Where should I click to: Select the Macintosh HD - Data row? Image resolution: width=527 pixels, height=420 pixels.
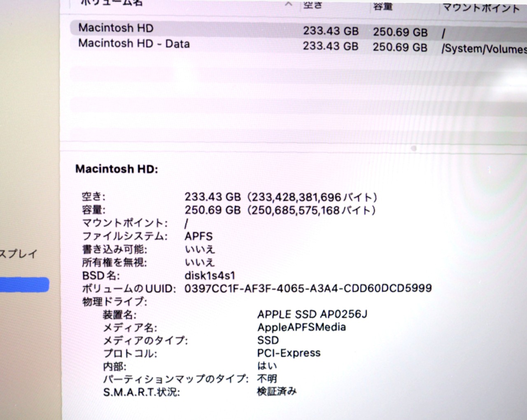(134, 44)
